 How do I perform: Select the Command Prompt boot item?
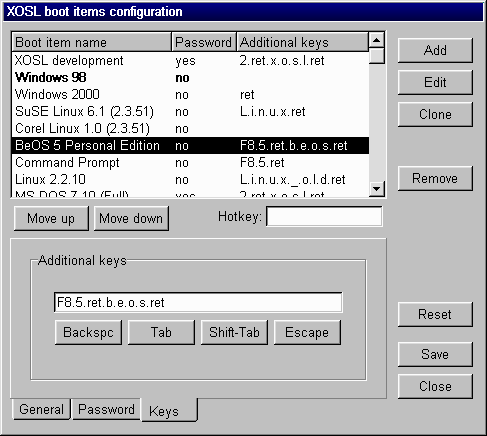[x=190, y=163]
